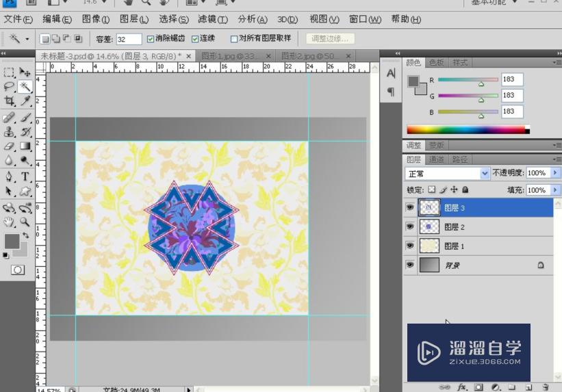Select the Blur tool
Screen dimensions: 562x392
[x=9, y=160]
